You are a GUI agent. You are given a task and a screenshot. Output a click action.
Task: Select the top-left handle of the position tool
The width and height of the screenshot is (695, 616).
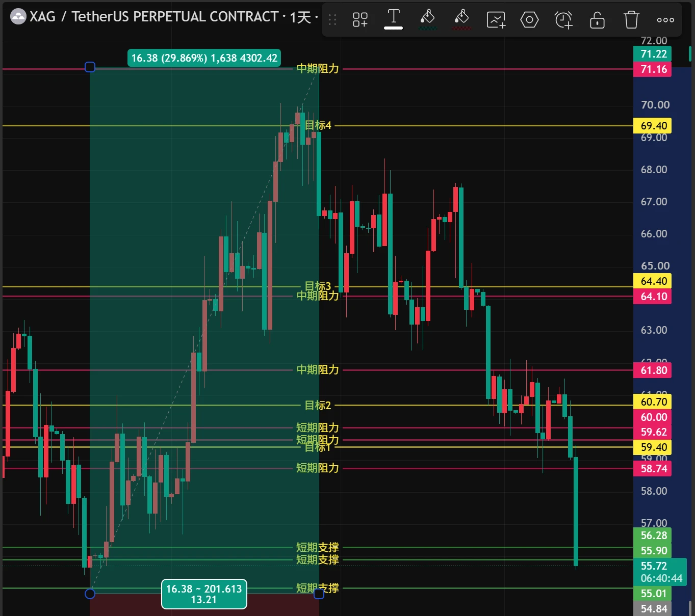point(90,67)
